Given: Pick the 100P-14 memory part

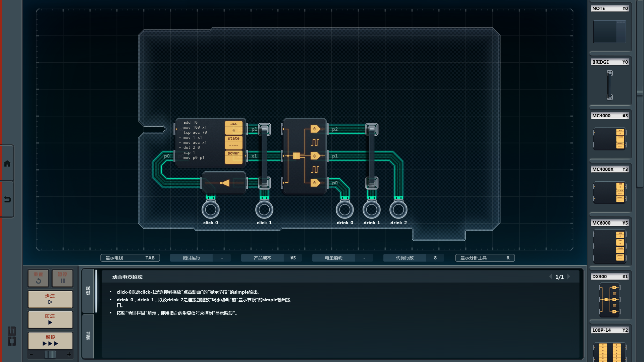Looking at the screenshot, I should (x=609, y=351).
